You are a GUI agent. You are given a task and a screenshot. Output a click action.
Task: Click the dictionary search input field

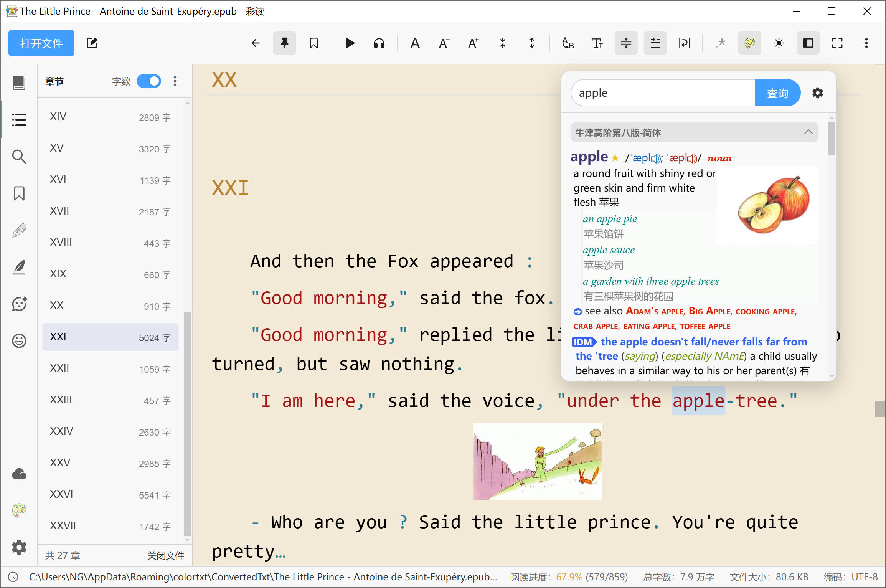click(x=663, y=93)
